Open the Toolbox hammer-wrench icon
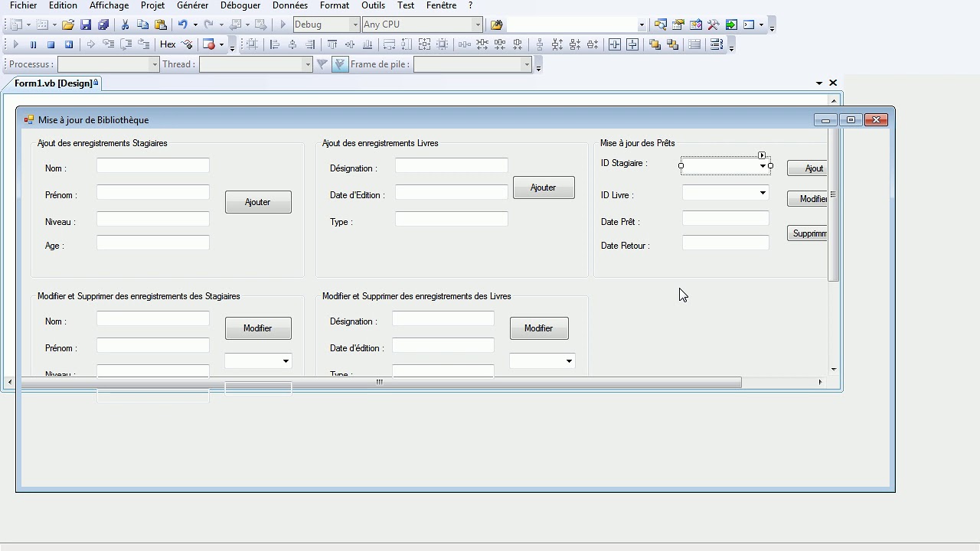Screen dimensions: 980x551 point(714,24)
